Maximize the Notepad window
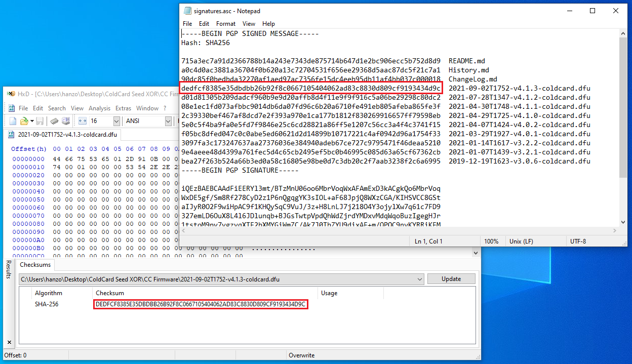 (x=592, y=11)
